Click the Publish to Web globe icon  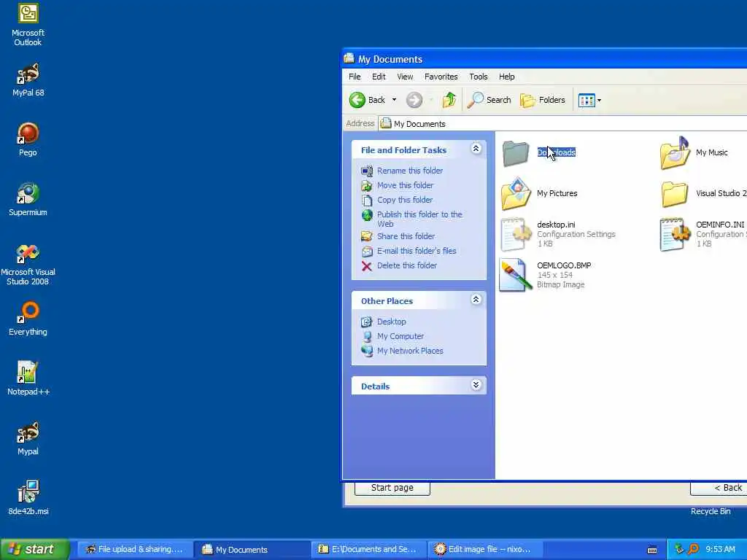click(367, 215)
